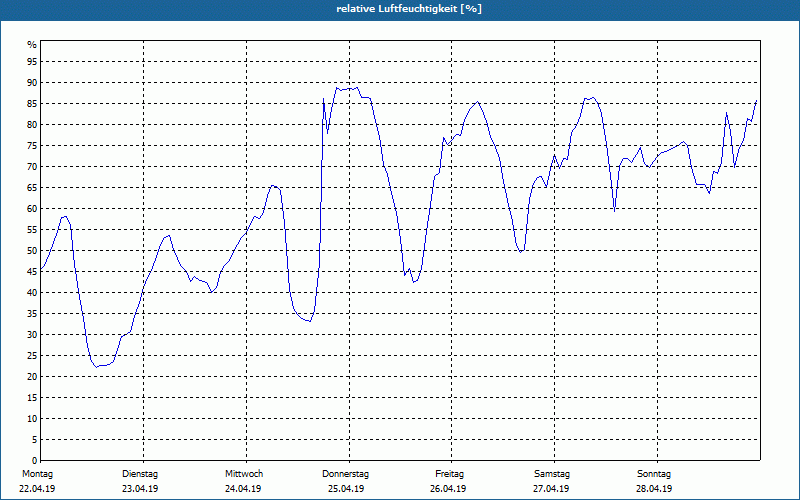The width and height of the screenshot is (800, 500).
Task: Click the 'Samstag' axis label
Action: (x=552, y=474)
